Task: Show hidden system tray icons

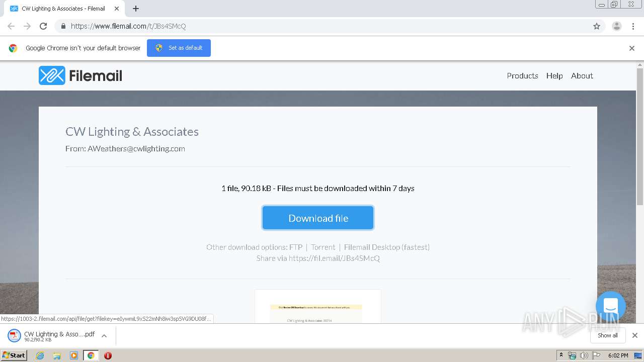Action: (561, 355)
